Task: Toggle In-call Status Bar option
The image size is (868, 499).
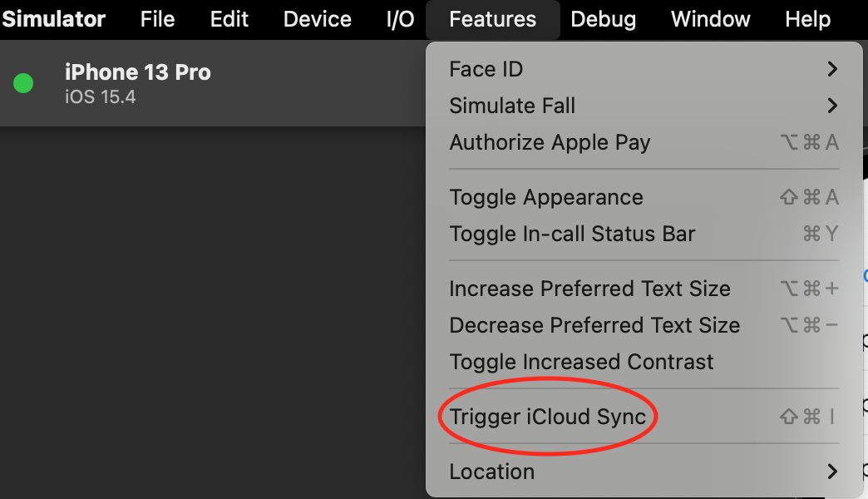Action: click(x=572, y=235)
